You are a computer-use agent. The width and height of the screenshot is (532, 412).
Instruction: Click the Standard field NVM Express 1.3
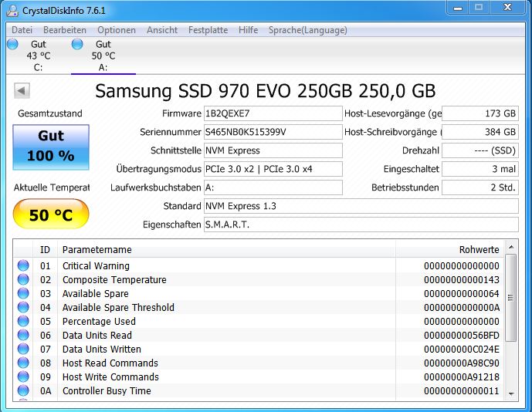point(361,206)
